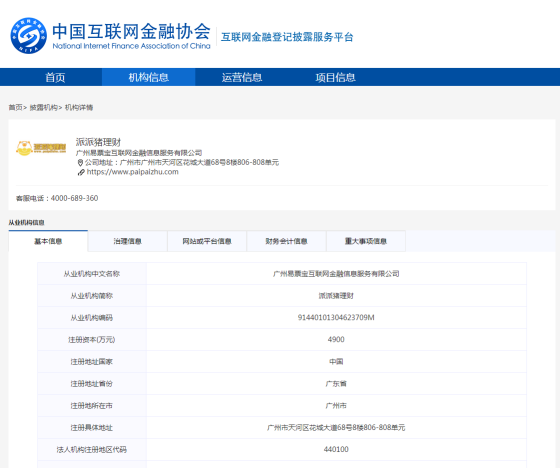Image resolution: width=560 pixels, height=468 pixels.
Task: Open the https://www.paipaizhu.com website link
Action: [x=132, y=172]
